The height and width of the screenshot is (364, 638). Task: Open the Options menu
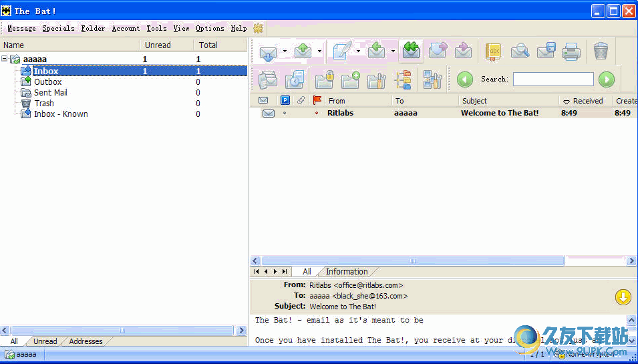210,28
